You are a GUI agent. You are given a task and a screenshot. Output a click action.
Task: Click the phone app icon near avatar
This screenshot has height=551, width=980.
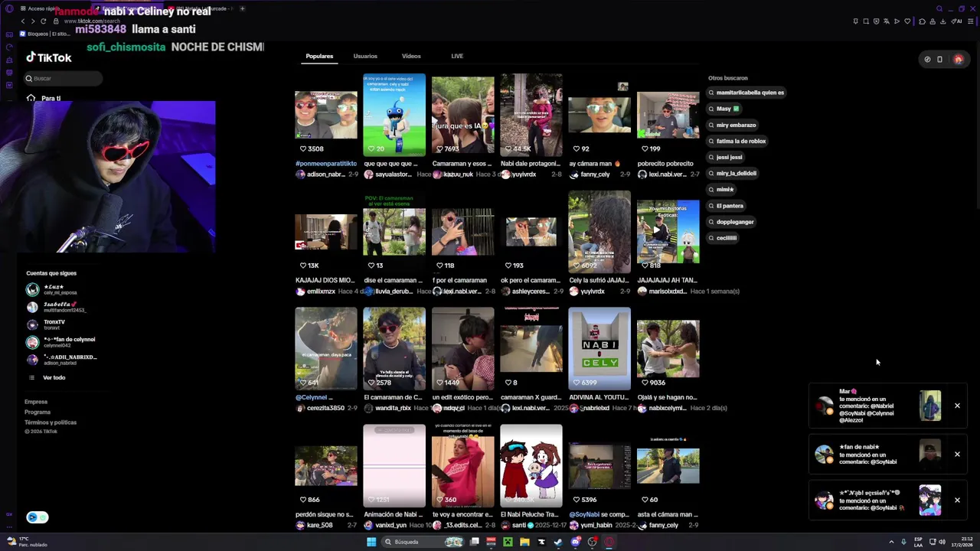point(939,59)
